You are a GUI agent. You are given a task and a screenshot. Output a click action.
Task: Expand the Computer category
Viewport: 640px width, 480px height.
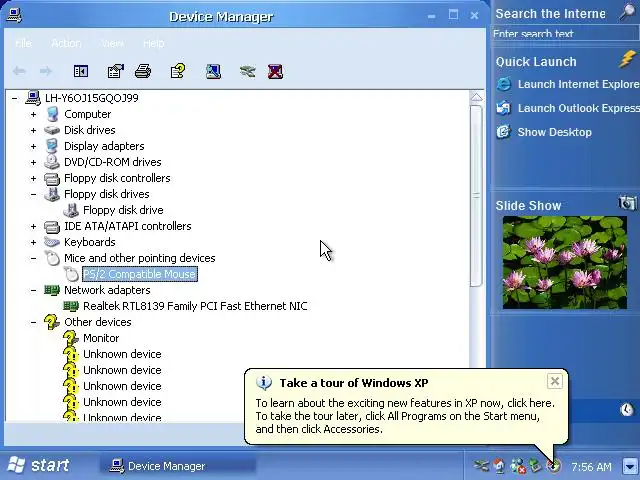point(33,114)
